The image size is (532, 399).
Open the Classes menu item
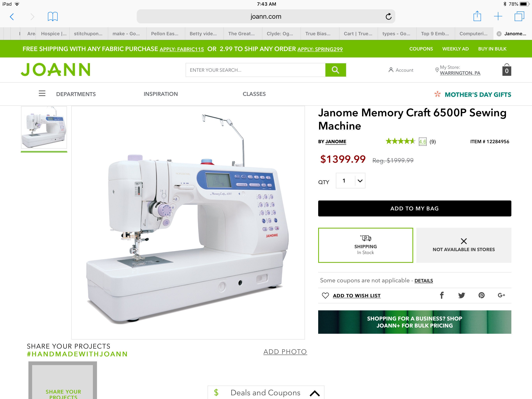click(254, 94)
